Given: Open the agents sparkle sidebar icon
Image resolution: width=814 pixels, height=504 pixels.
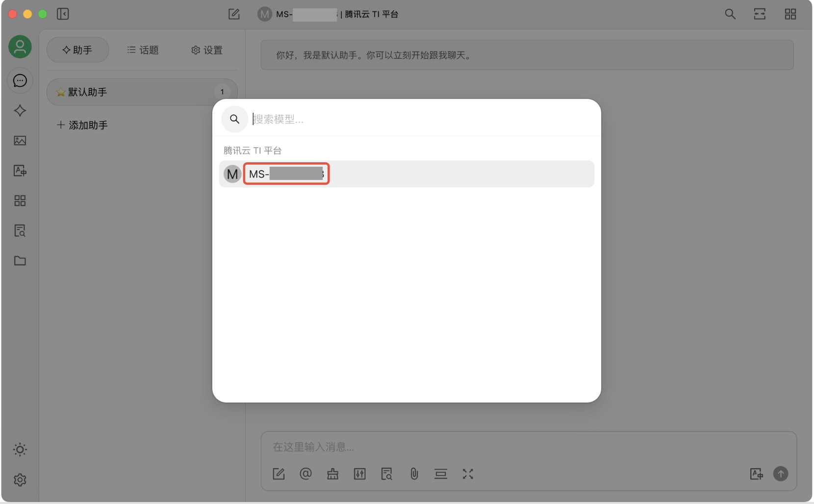Looking at the screenshot, I should pos(20,110).
